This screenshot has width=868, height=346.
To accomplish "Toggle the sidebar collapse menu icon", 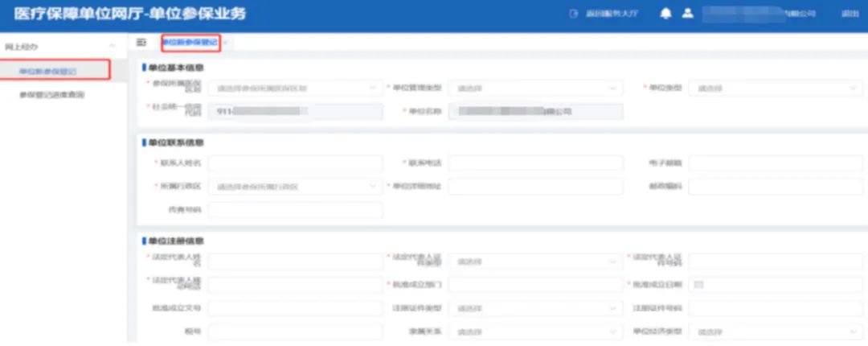I will pyautogui.click(x=141, y=42).
